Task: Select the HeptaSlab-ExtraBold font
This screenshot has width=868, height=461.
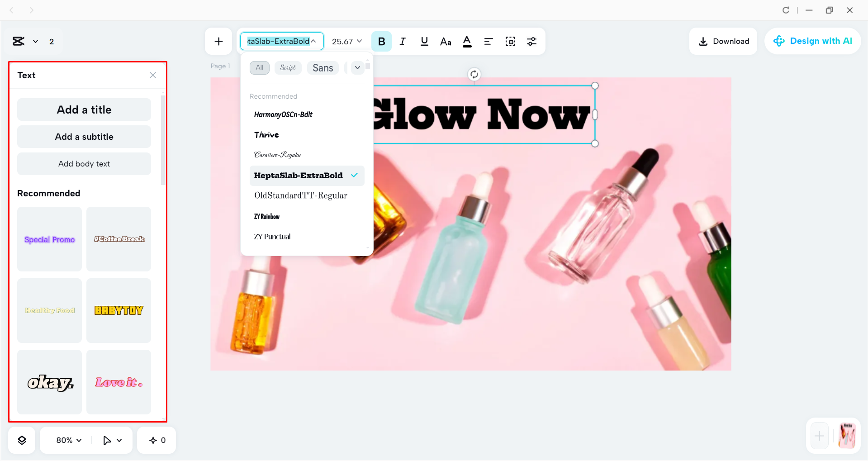Action: pyautogui.click(x=298, y=176)
